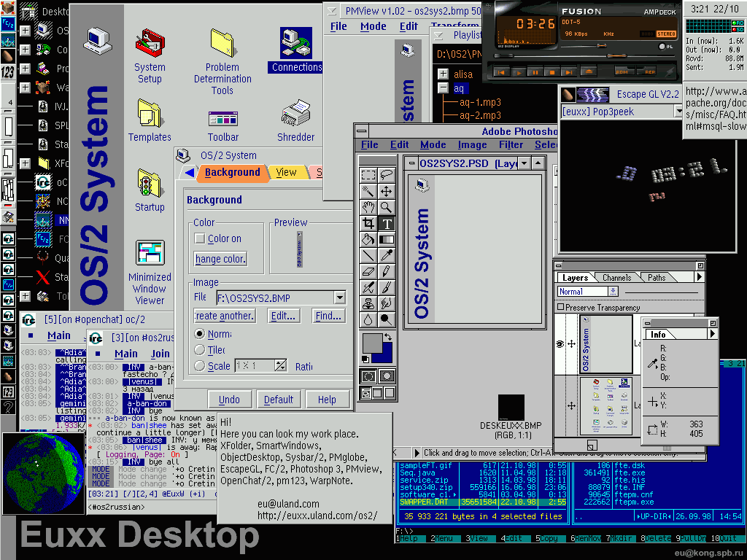
Task: Open the System Setup toolbox icon
Action: coord(150,44)
